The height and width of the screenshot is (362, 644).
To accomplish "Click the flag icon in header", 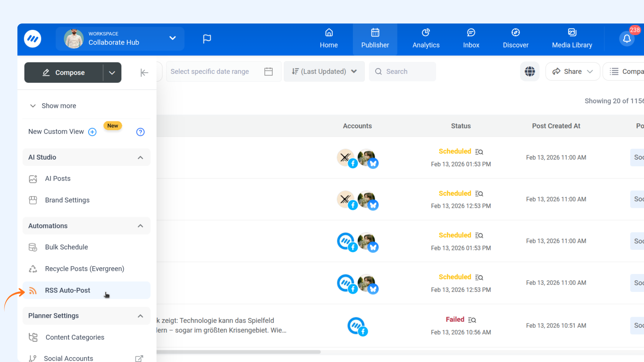I will click(x=207, y=39).
